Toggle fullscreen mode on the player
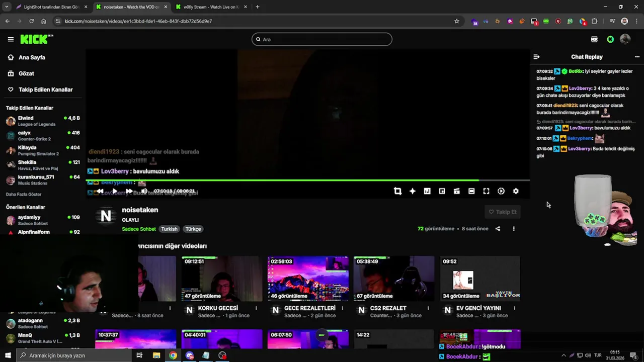This screenshot has height=362, width=644. 486,191
